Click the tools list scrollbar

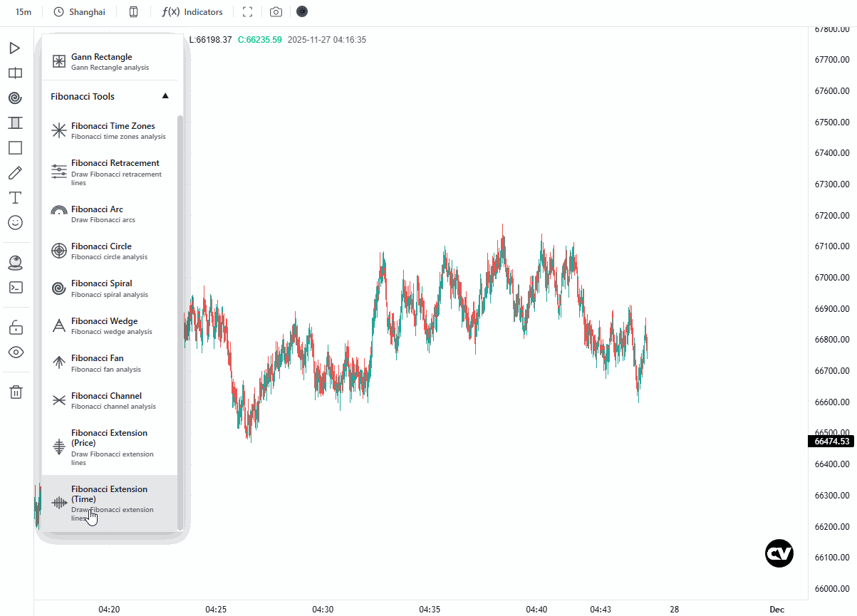pos(180,322)
